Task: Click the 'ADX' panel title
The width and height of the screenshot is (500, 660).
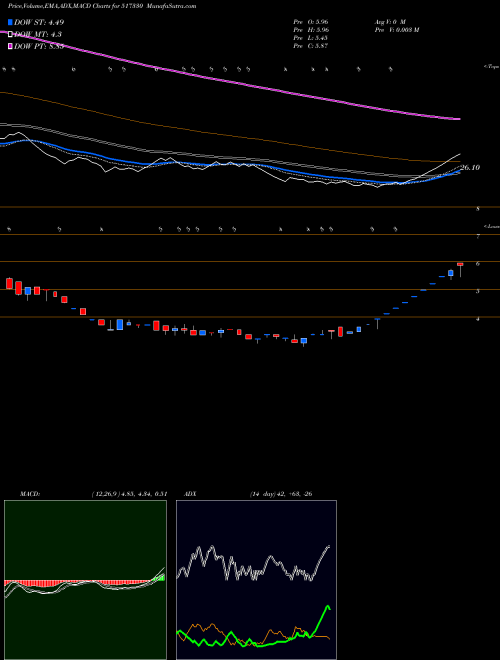Action: (190, 494)
